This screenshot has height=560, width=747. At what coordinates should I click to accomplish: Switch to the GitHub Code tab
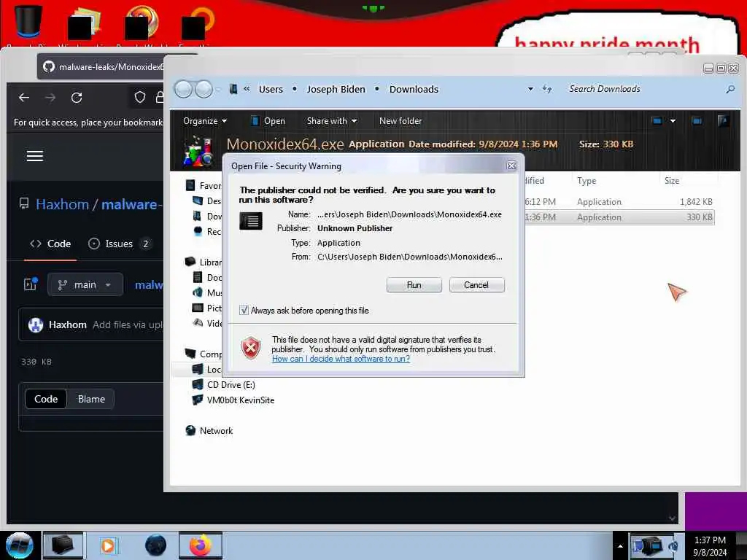(x=50, y=244)
